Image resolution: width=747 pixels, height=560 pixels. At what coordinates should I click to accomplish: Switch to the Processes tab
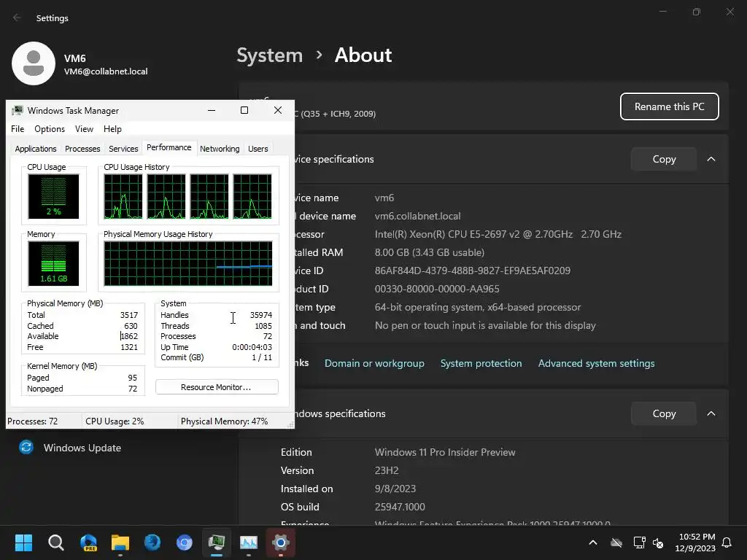pos(82,149)
